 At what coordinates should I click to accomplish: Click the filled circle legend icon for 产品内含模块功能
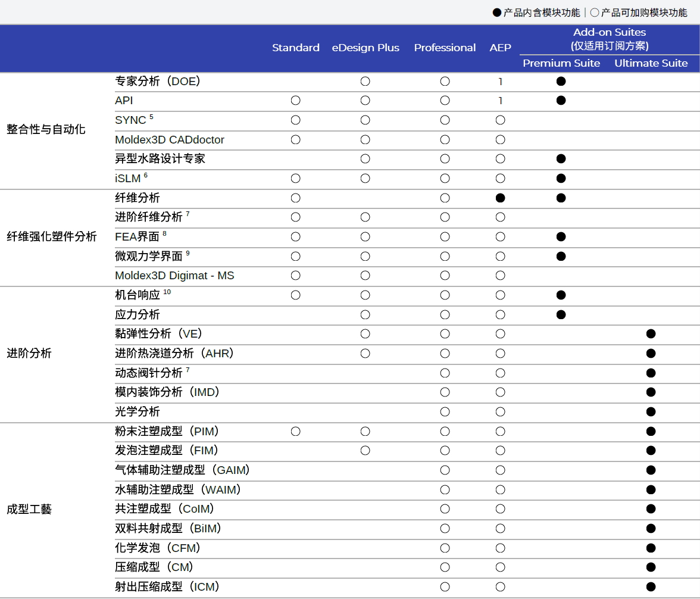[x=497, y=13]
